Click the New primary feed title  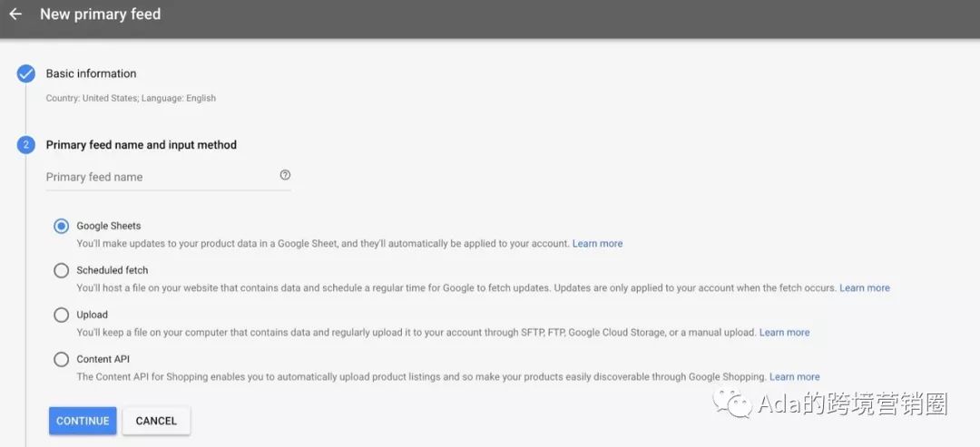(100, 15)
